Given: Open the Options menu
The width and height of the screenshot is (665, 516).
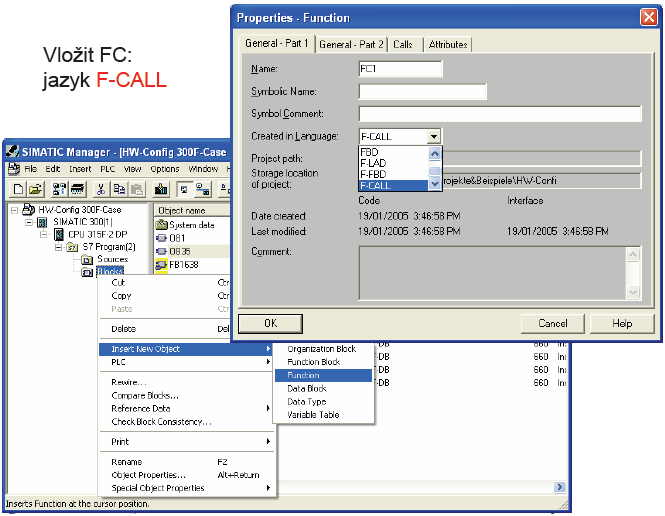Looking at the screenshot, I should (x=165, y=169).
